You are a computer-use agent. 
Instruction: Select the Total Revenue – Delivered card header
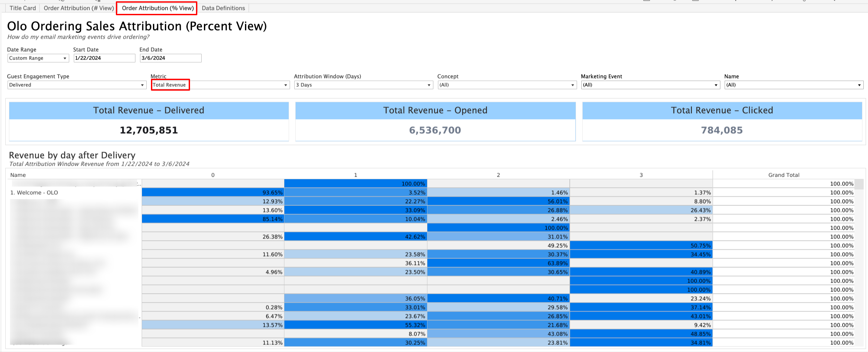tap(149, 110)
